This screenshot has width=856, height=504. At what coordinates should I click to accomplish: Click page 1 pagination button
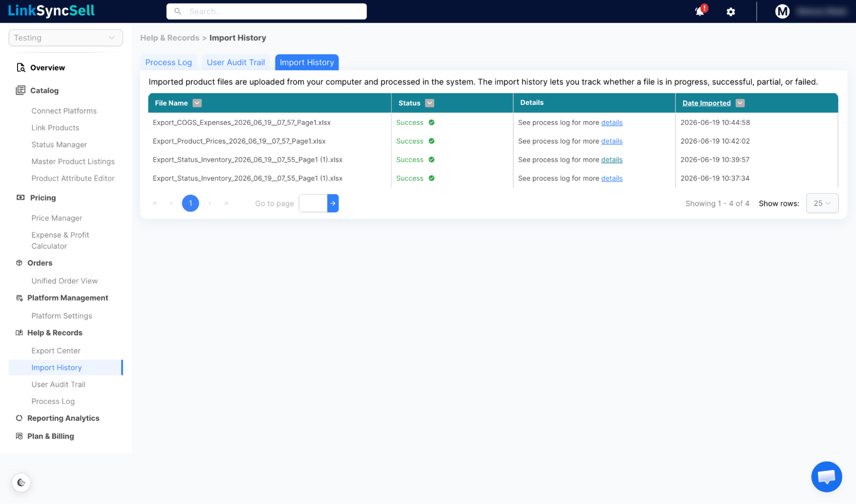[x=191, y=203]
